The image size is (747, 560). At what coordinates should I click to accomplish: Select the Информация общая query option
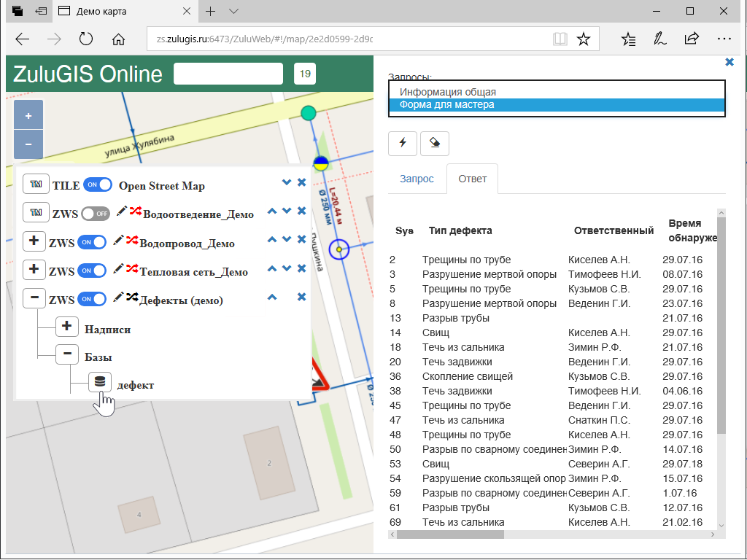448,92
